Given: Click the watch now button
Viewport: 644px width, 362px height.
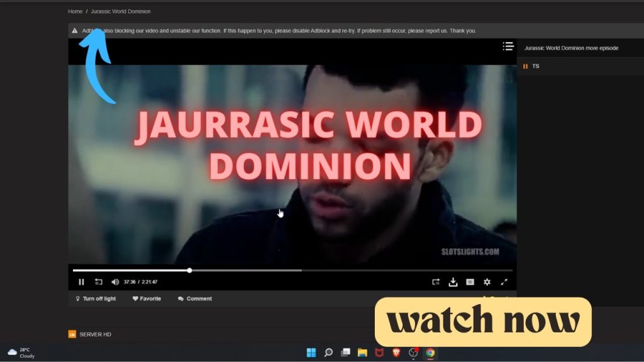Looking at the screenshot, I should (484, 321).
